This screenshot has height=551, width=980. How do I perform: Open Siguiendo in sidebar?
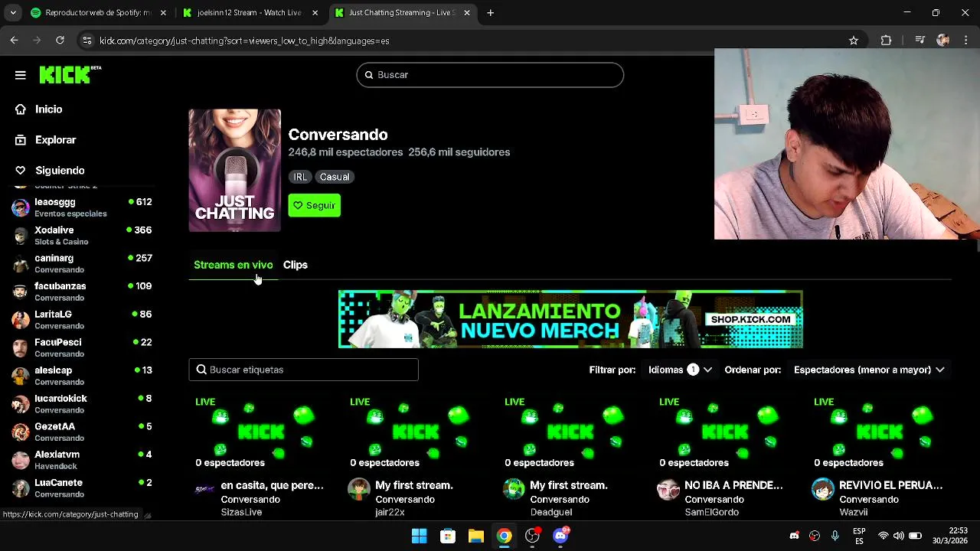point(60,171)
